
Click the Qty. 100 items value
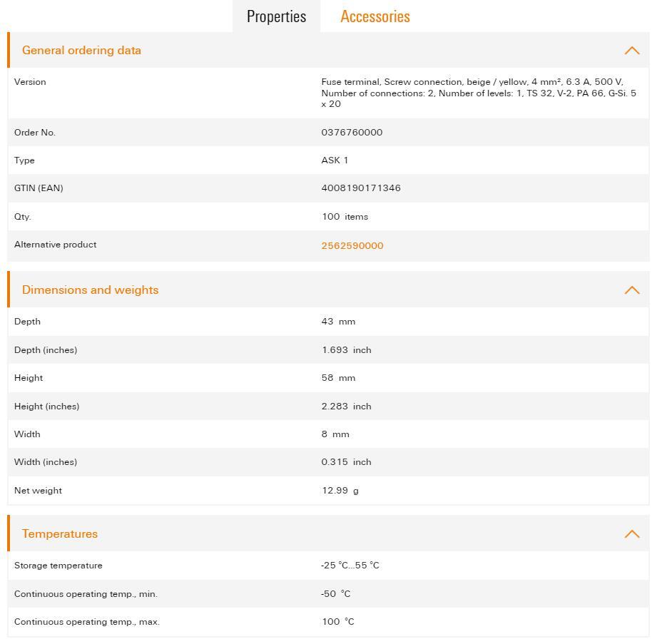coord(345,217)
